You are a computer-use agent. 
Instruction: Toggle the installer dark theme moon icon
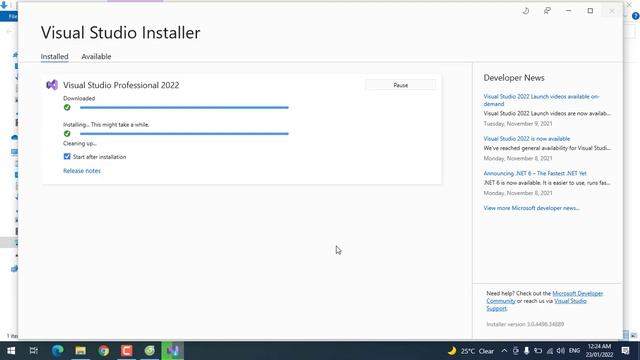pos(526,11)
